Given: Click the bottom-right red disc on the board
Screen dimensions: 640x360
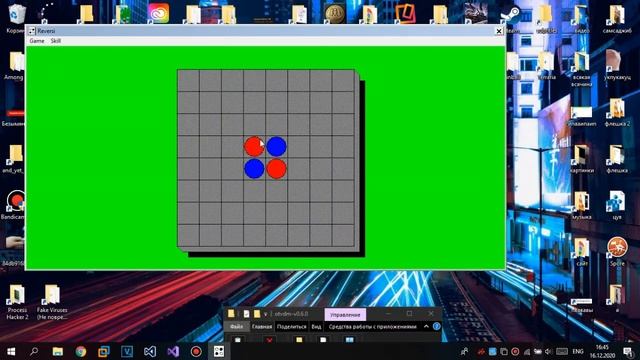Looking at the screenshot, I should click(x=276, y=169).
